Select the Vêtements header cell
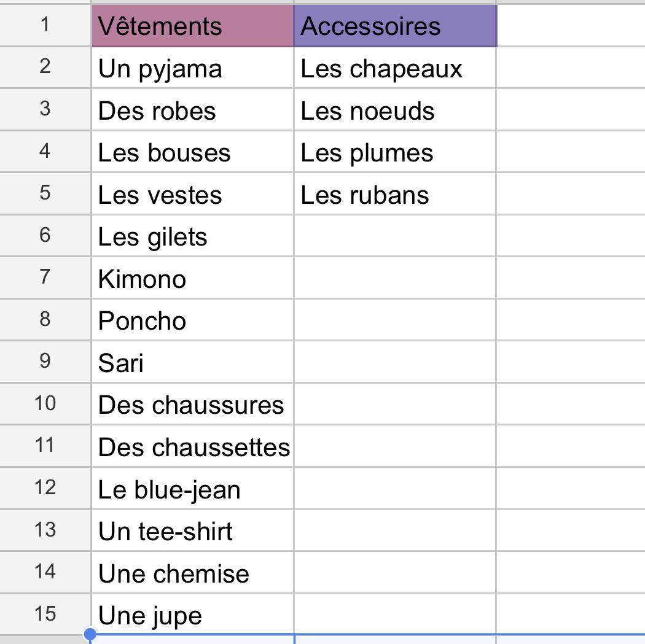 [192, 26]
